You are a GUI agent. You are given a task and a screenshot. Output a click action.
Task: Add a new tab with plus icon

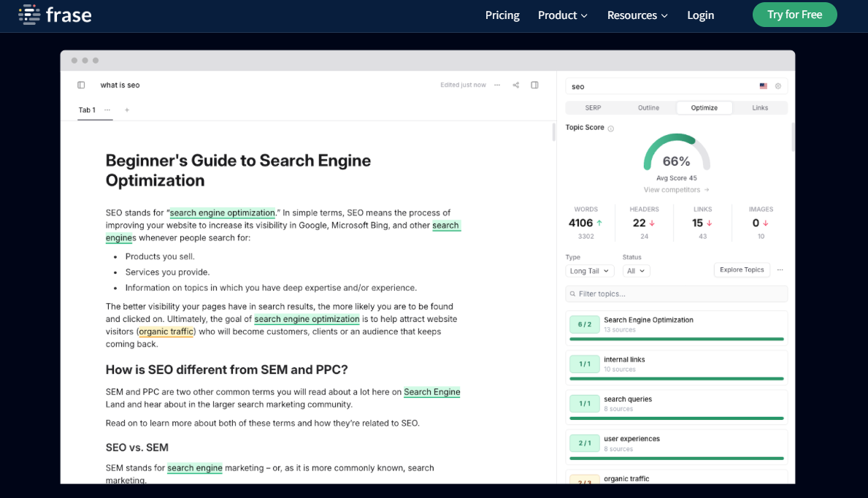(127, 110)
